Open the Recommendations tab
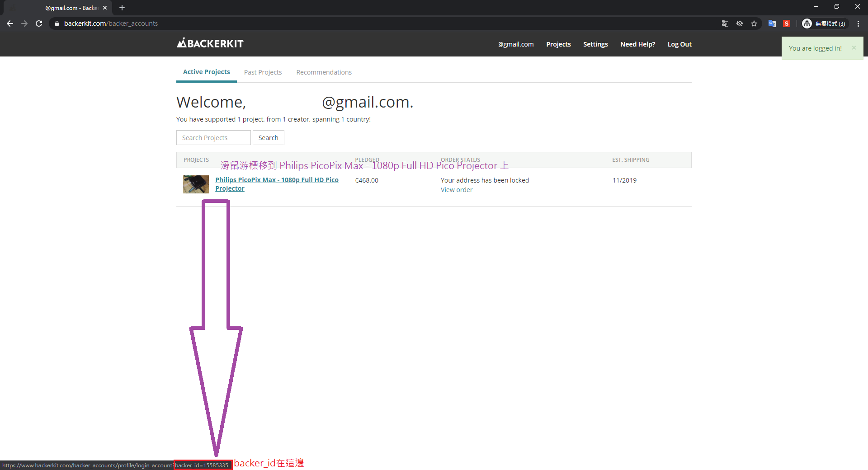Viewport: 868px width, 470px height. coord(324,72)
